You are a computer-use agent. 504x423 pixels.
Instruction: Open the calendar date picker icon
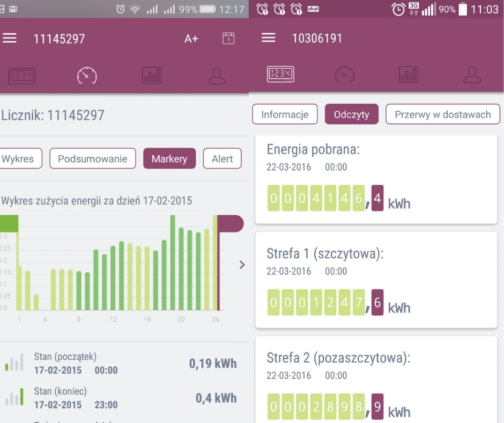[x=228, y=38]
